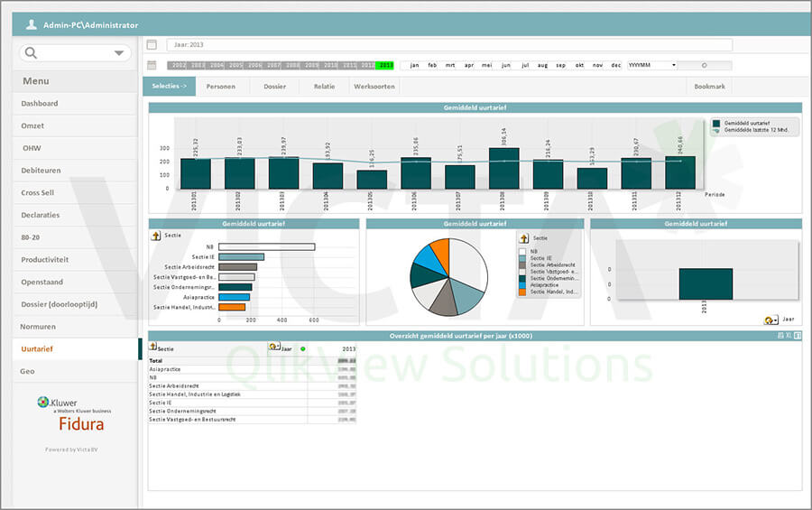The image size is (812, 510).
Task: Select month jun in the month list
Action: [506, 65]
